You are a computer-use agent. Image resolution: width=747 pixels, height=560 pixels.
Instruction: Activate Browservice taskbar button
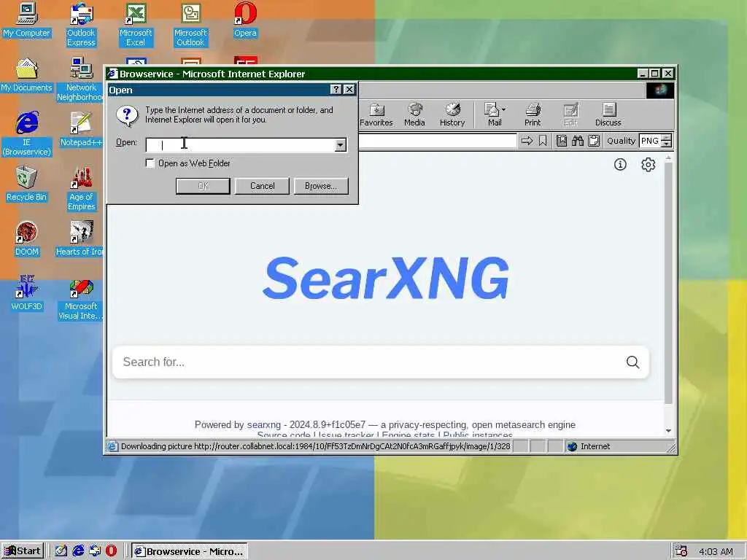[x=190, y=551]
